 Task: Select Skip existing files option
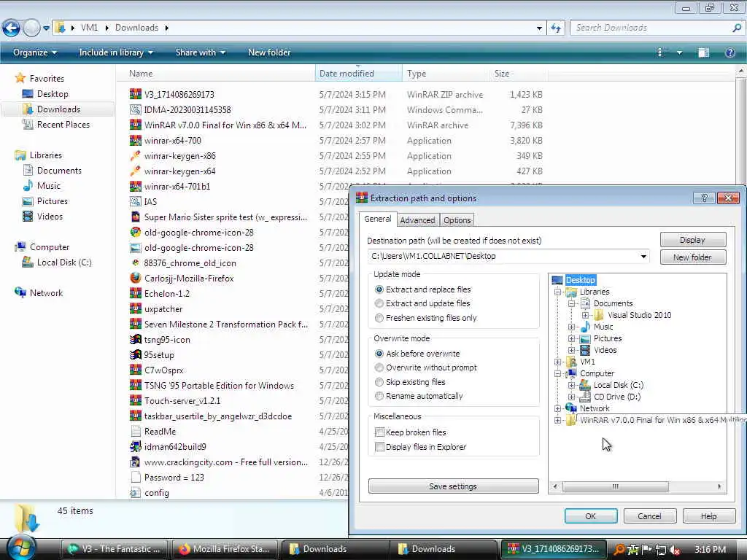(x=410, y=382)
